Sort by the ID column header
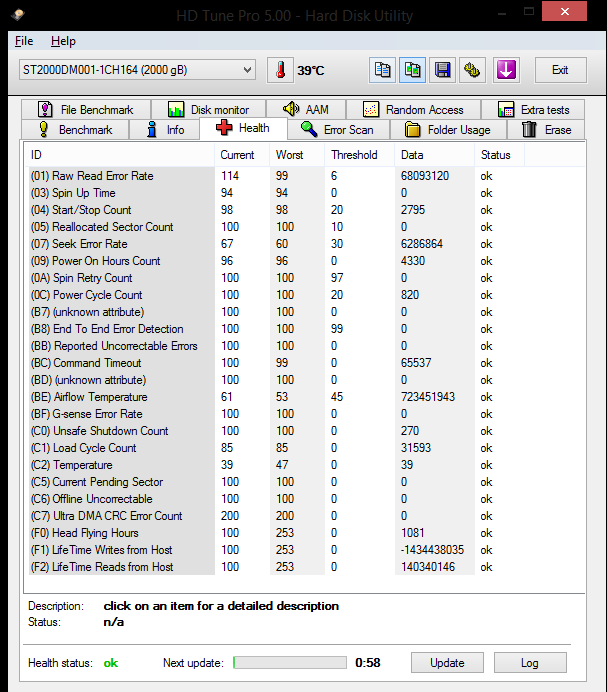The image size is (607, 692). click(x=119, y=155)
